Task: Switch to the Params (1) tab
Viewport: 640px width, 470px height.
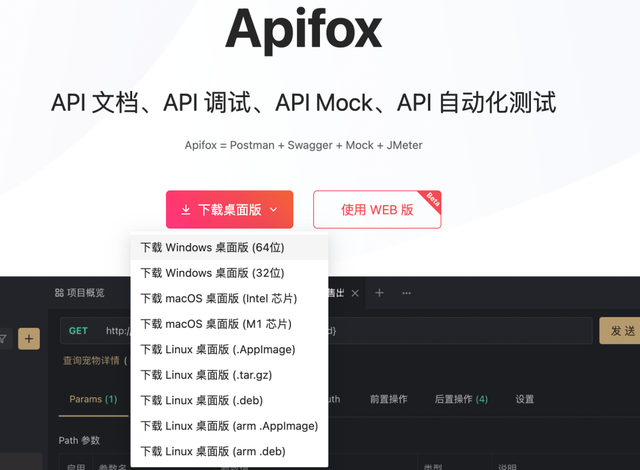Action: (93, 399)
